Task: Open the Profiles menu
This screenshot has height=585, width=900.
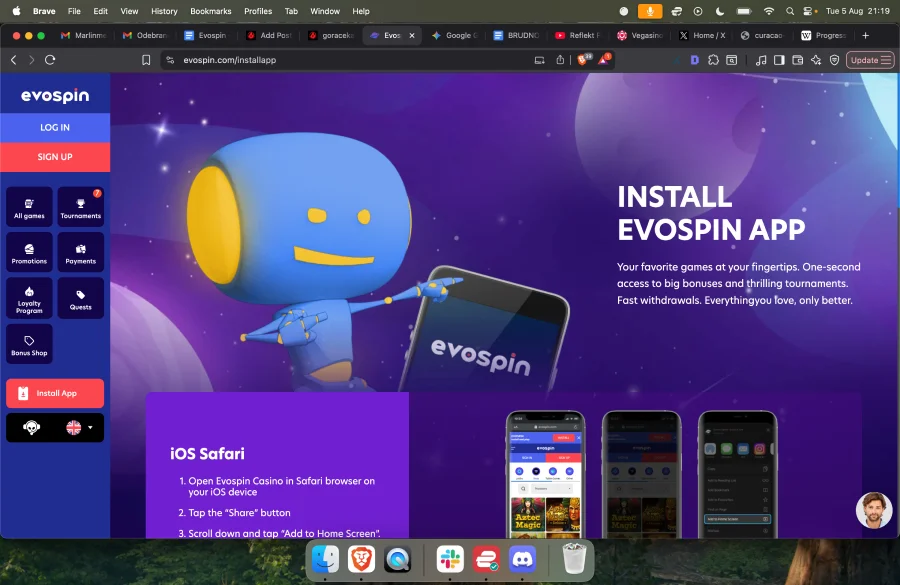Action: click(x=258, y=11)
